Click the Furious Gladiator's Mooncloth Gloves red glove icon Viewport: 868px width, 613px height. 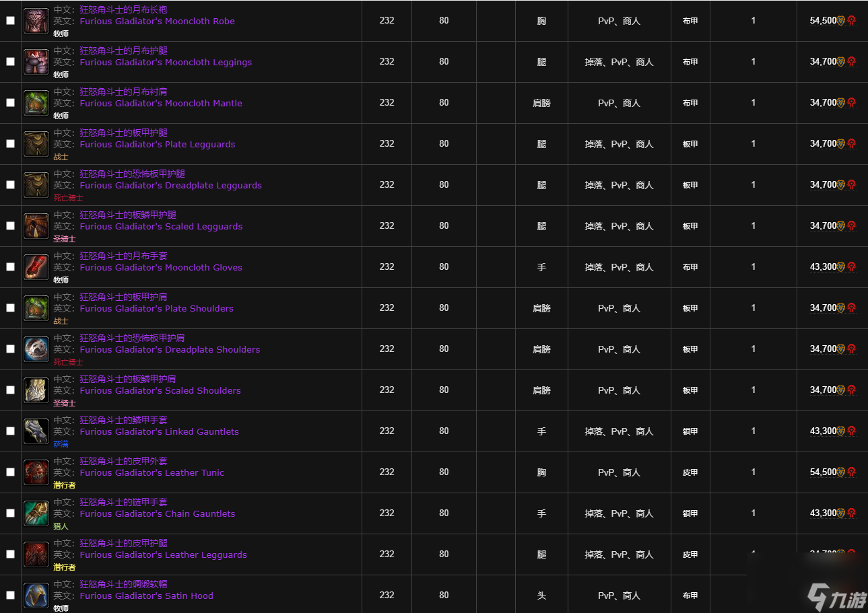36,267
